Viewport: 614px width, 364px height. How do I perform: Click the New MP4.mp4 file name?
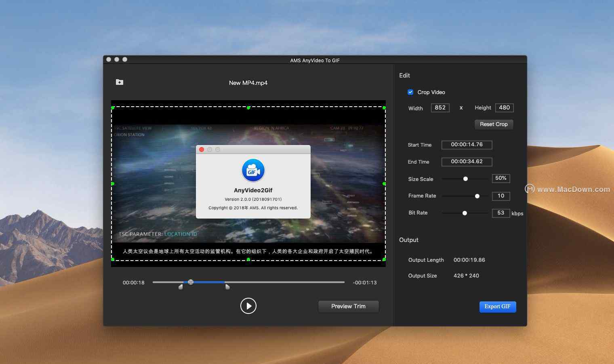coord(248,83)
